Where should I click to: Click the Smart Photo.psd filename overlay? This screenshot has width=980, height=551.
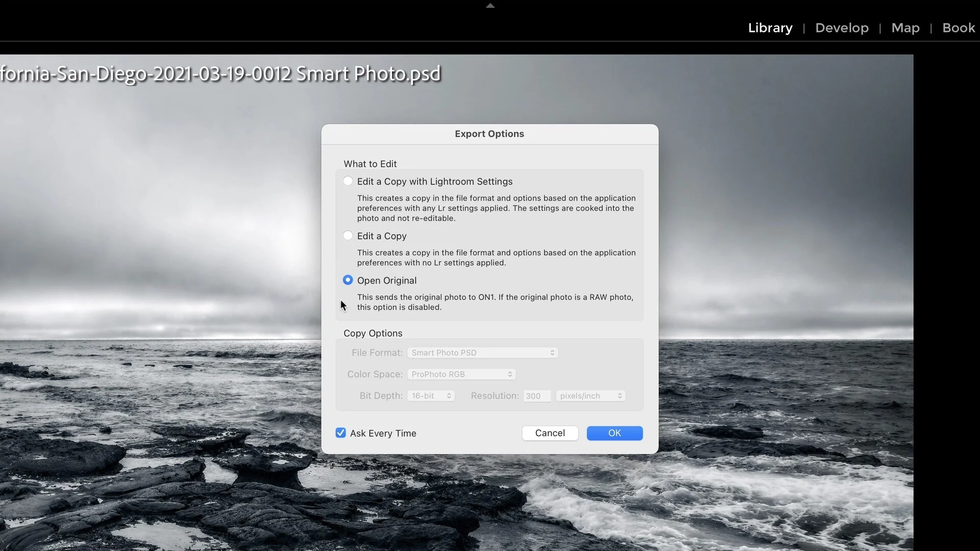tap(219, 74)
